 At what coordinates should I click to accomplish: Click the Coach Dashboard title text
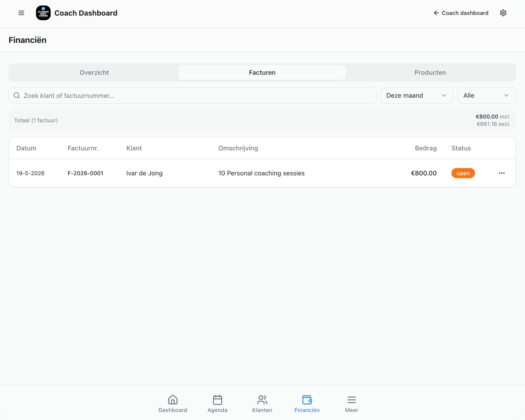(86, 13)
